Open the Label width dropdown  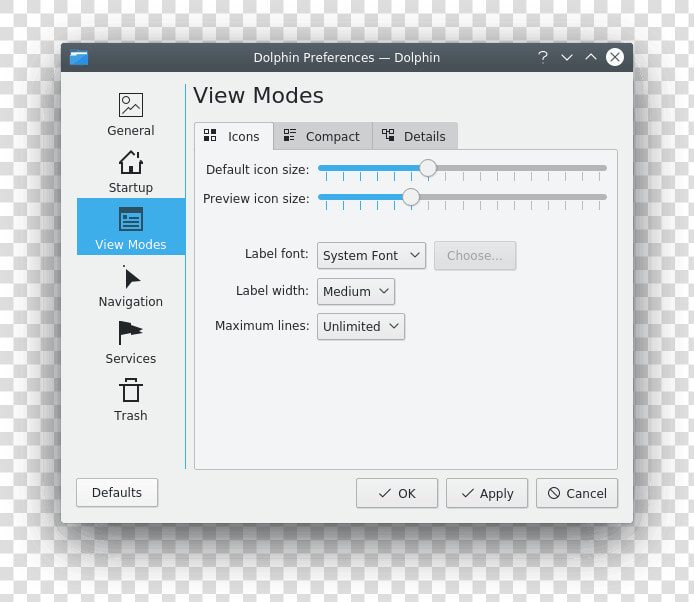[x=356, y=291]
